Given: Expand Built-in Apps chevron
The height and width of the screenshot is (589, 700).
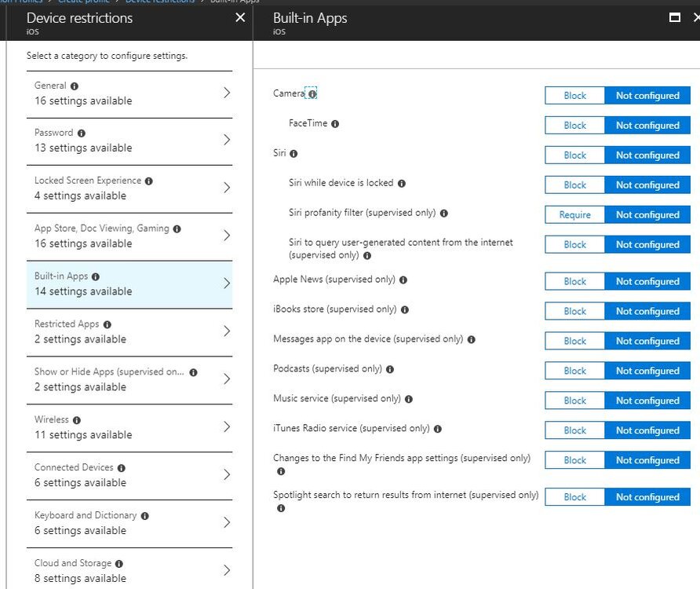Looking at the screenshot, I should 227,284.
